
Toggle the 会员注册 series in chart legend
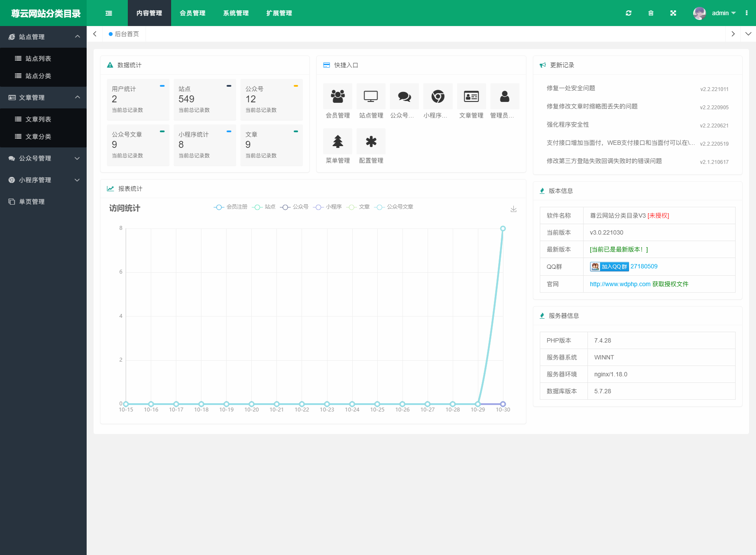click(x=230, y=207)
